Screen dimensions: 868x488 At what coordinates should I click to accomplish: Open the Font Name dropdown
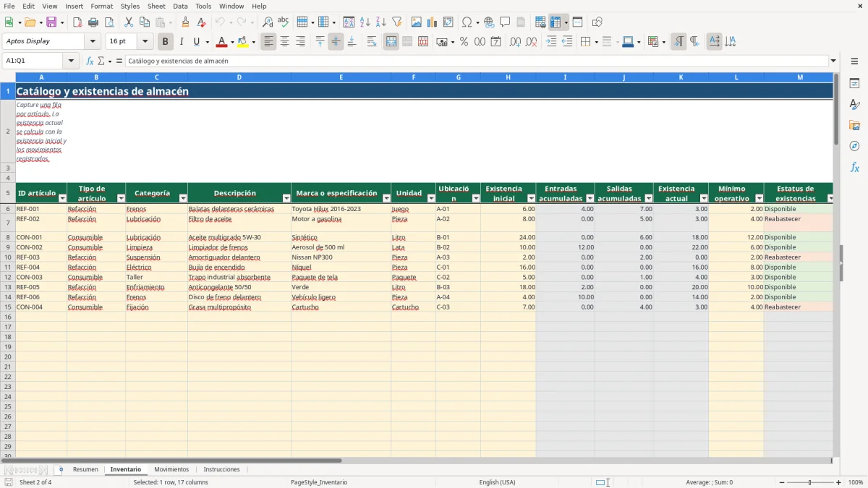[93, 42]
